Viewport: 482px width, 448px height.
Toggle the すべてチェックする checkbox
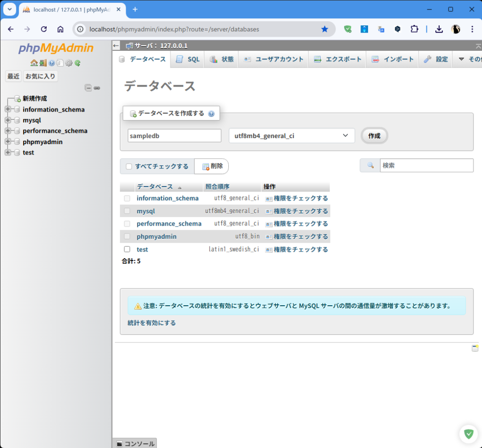click(129, 166)
